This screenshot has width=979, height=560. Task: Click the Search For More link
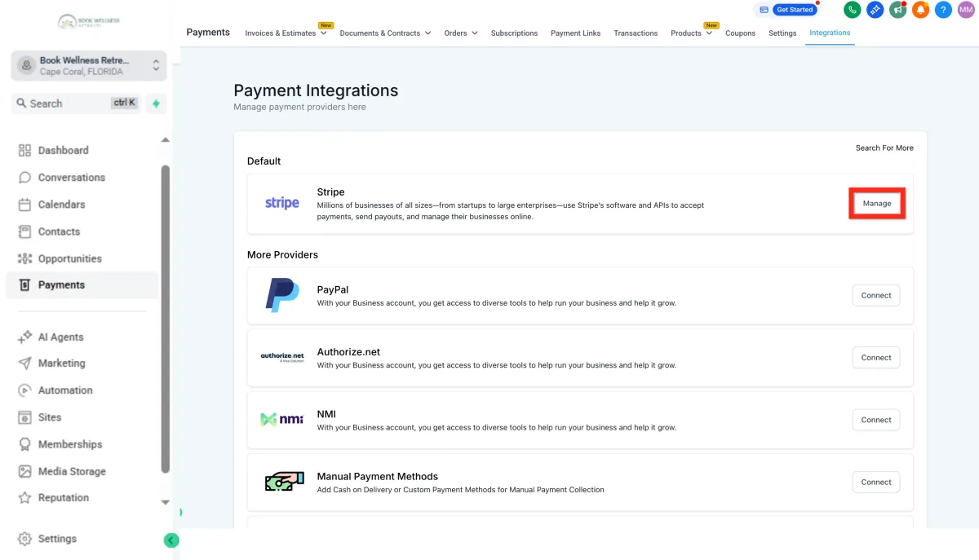tap(884, 148)
